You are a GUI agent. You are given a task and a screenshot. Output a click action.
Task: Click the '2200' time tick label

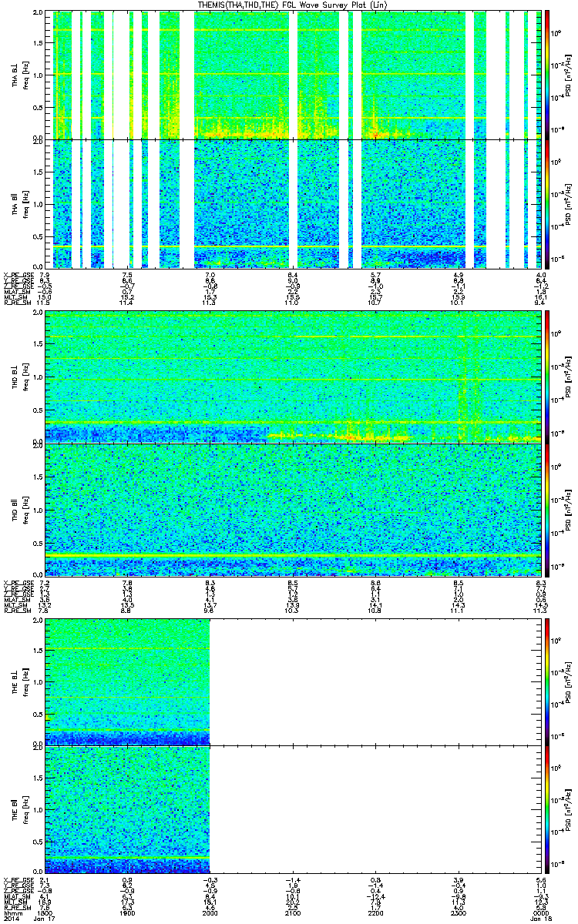point(376,912)
